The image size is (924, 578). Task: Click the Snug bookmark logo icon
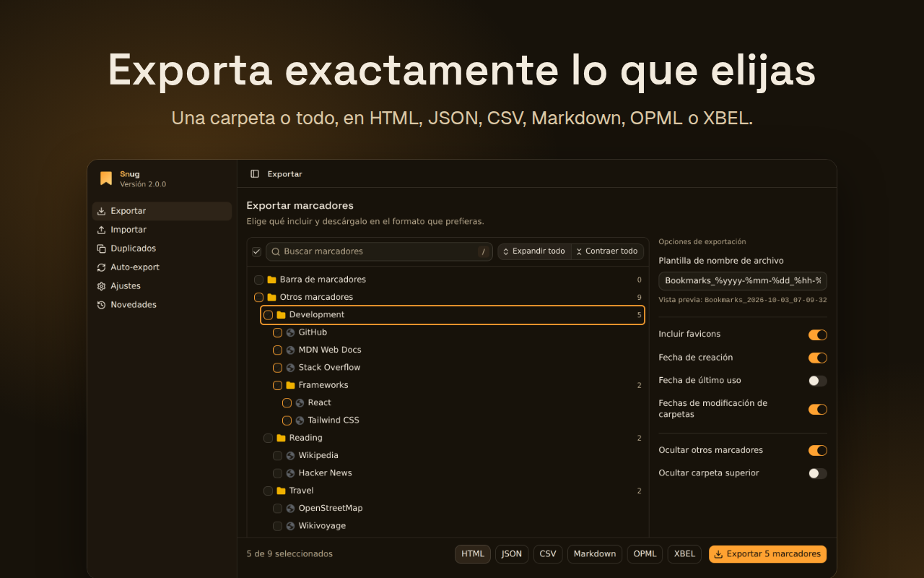(x=106, y=178)
